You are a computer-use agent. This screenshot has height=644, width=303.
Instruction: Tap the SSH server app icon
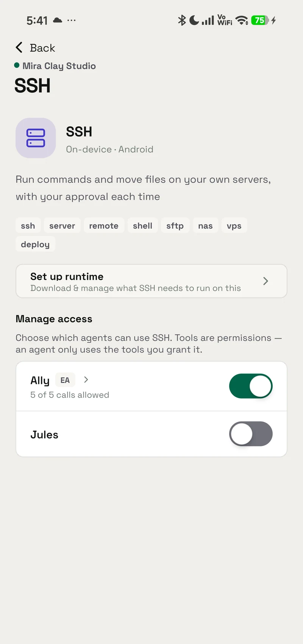point(36,138)
